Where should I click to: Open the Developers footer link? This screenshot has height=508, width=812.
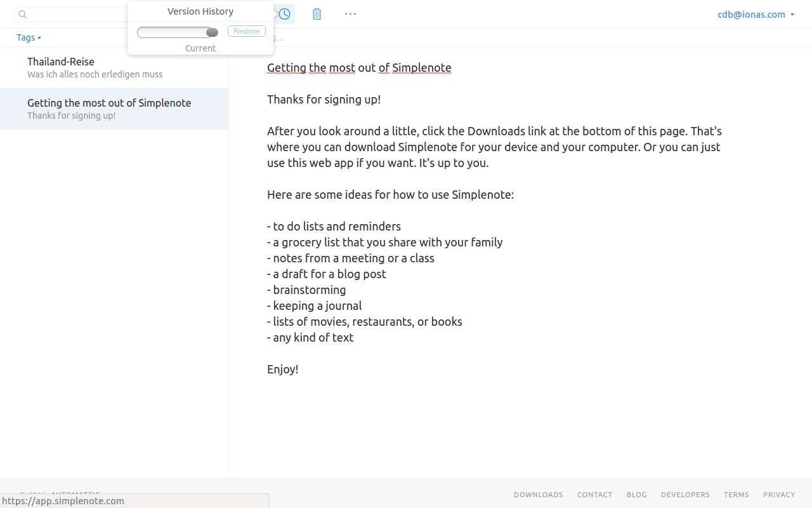[685, 495]
